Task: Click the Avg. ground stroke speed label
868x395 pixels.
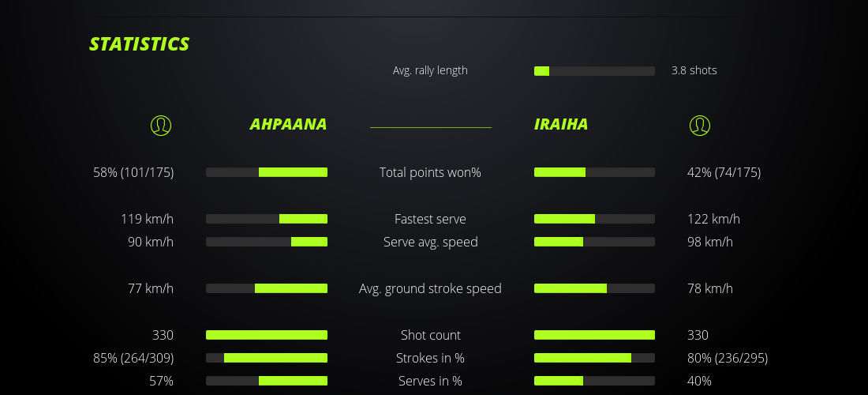Action: click(430, 288)
